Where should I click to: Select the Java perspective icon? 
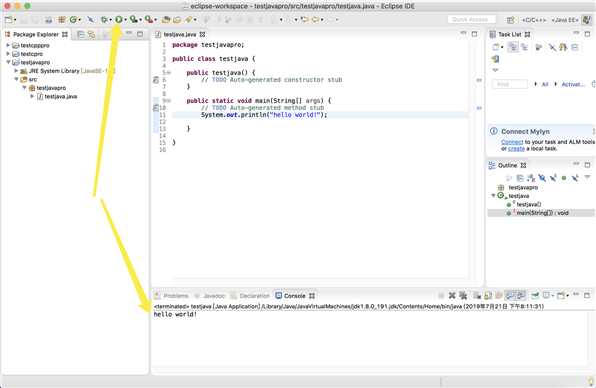coord(587,19)
